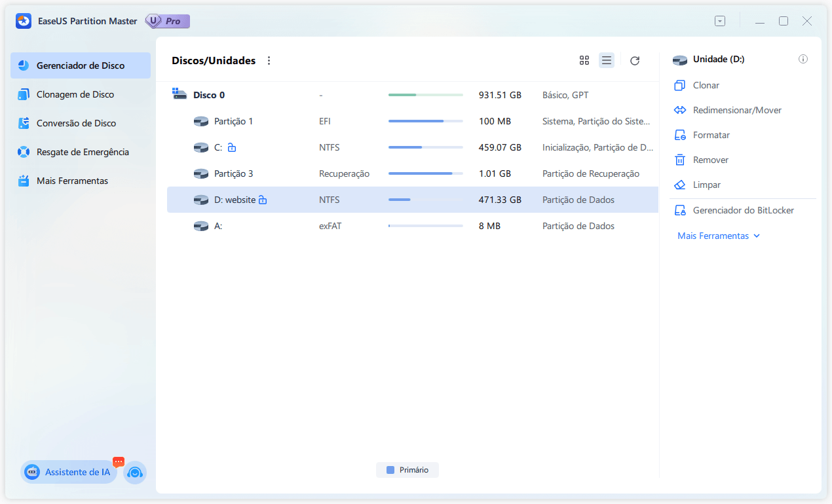The height and width of the screenshot is (504, 832).
Task: Click the 471.33 GB size value
Action: click(500, 200)
